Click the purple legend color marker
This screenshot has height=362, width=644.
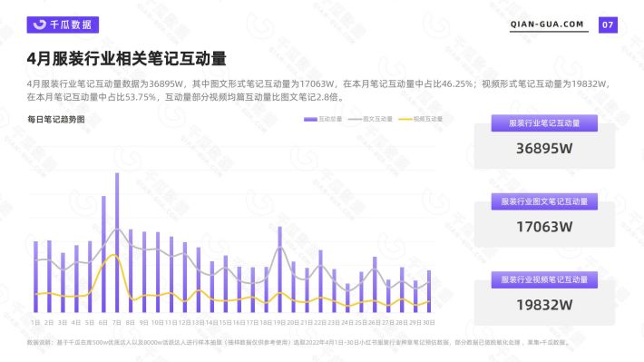310,119
